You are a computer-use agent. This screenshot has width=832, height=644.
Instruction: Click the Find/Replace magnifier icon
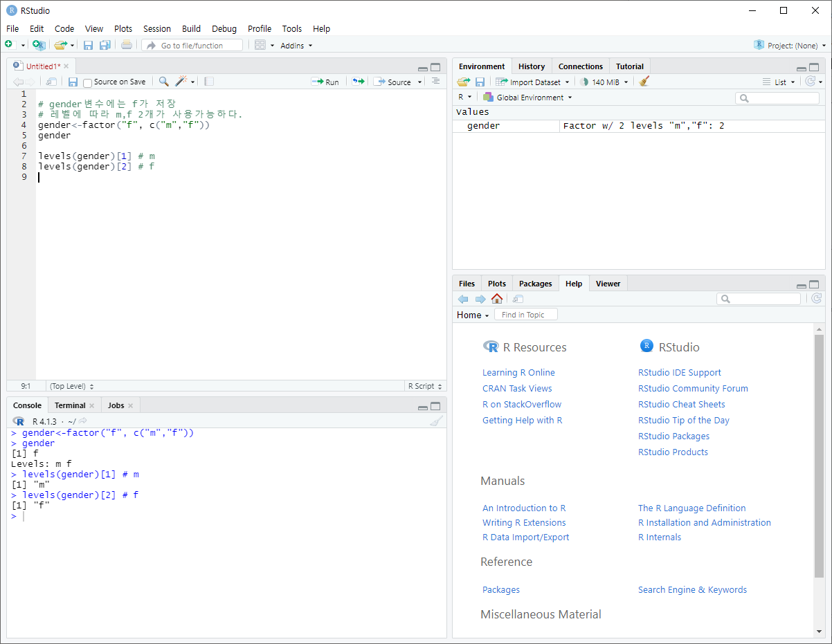point(163,82)
